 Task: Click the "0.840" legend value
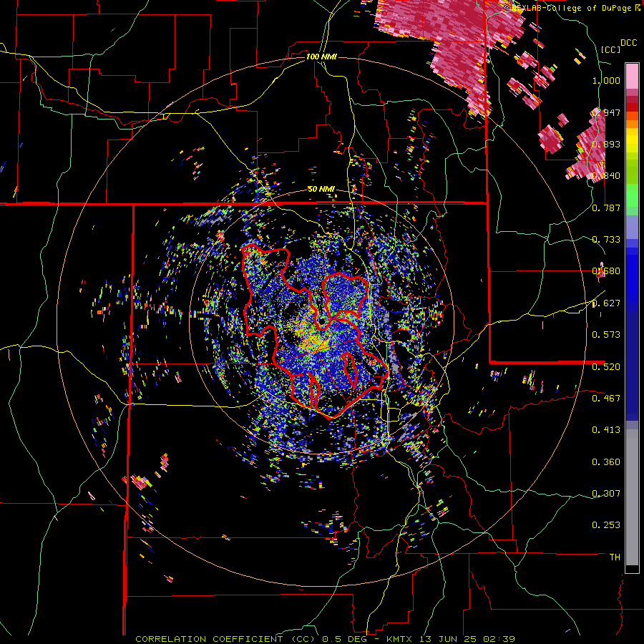606,176
